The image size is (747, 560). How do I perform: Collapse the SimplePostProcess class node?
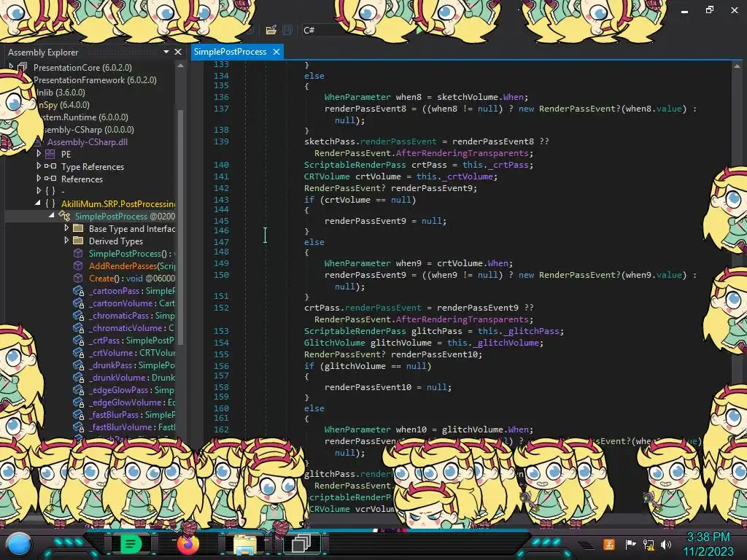(52, 215)
